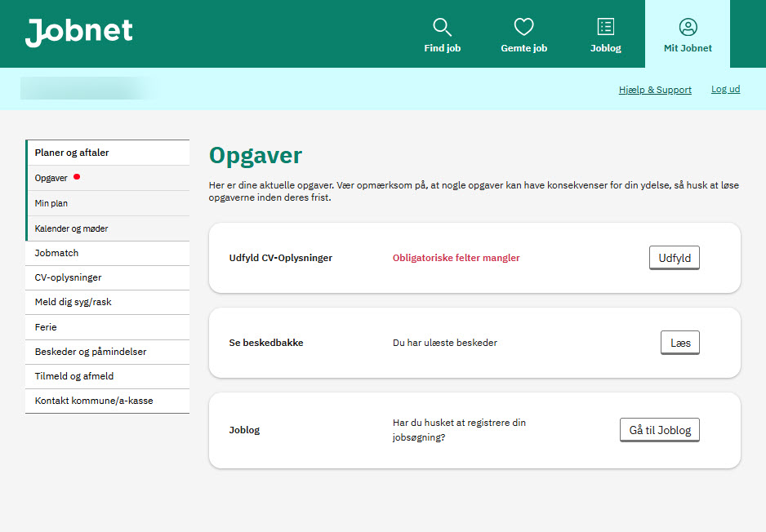
Task: Click the Joblog task card title
Action: [244, 430]
